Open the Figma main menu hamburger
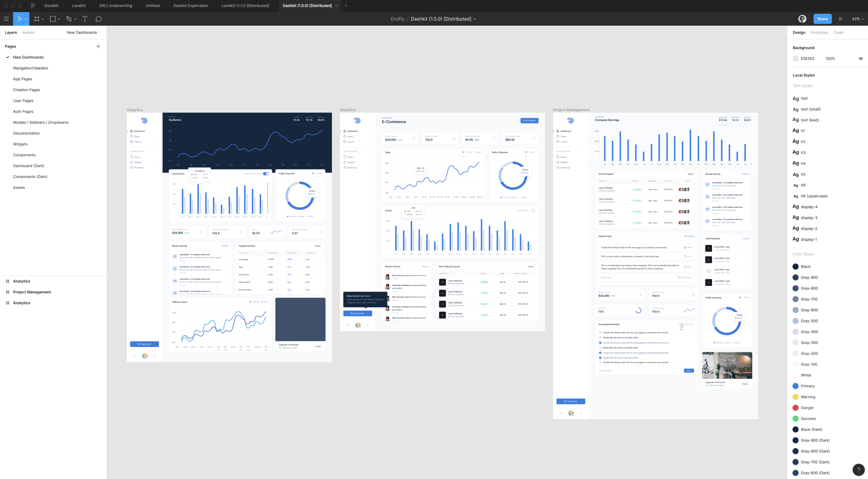Viewport: 868px width, 479px height. [x=6, y=19]
